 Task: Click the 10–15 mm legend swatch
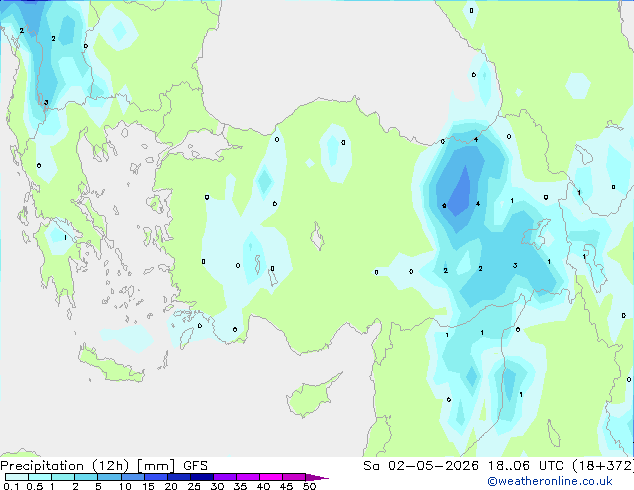(133, 477)
